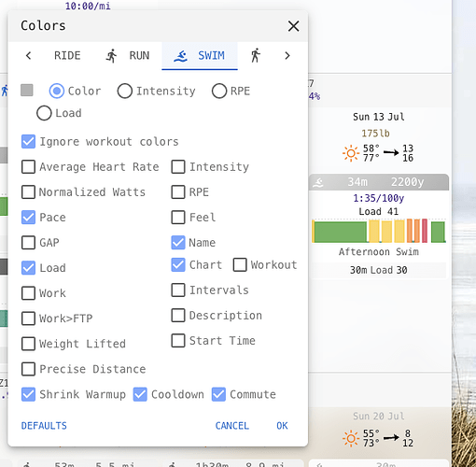This screenshot has width=476, height=467.
Task: Open the walking figure tab after SWIM
Action: click(256, 56)
